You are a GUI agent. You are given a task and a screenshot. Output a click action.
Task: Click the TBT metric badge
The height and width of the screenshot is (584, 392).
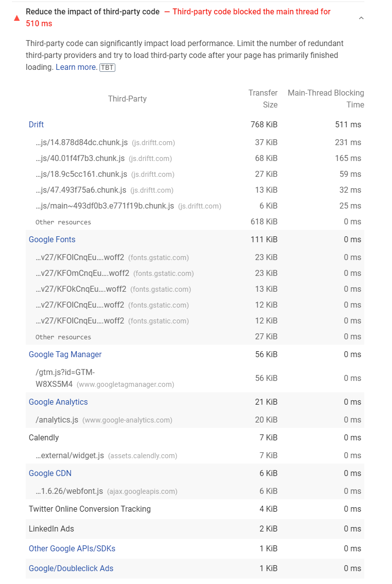pos(107,67)
